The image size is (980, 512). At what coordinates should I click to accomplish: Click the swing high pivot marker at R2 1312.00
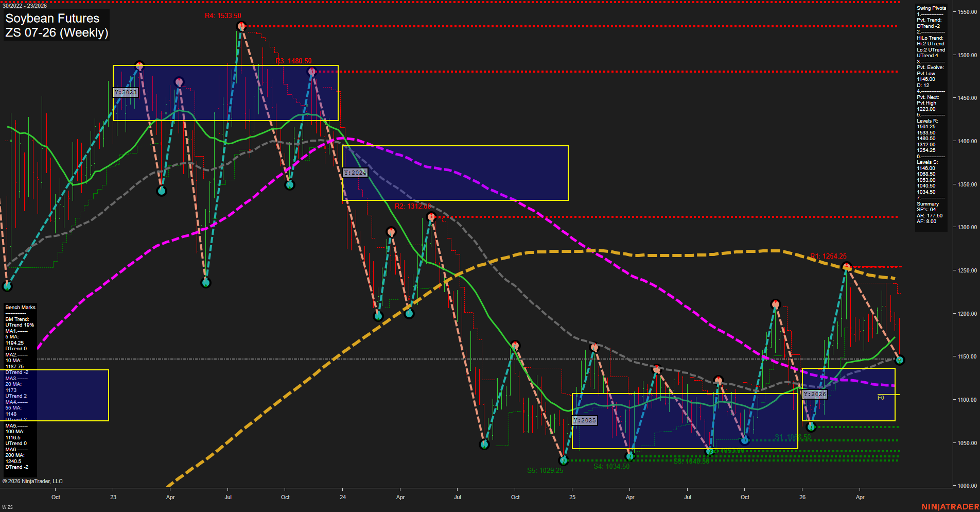point(431,217)
